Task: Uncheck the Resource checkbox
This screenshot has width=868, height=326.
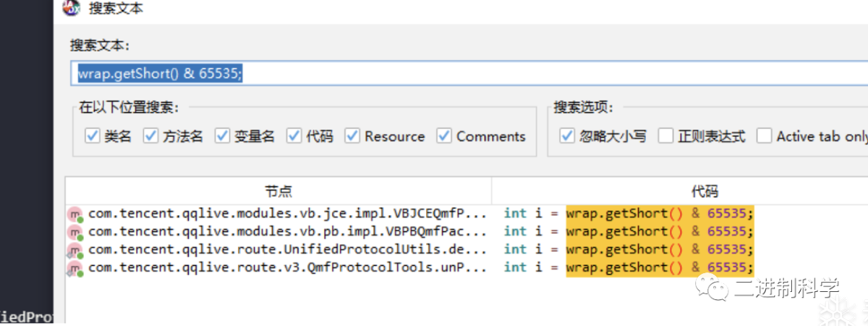Action: point(352,136)
